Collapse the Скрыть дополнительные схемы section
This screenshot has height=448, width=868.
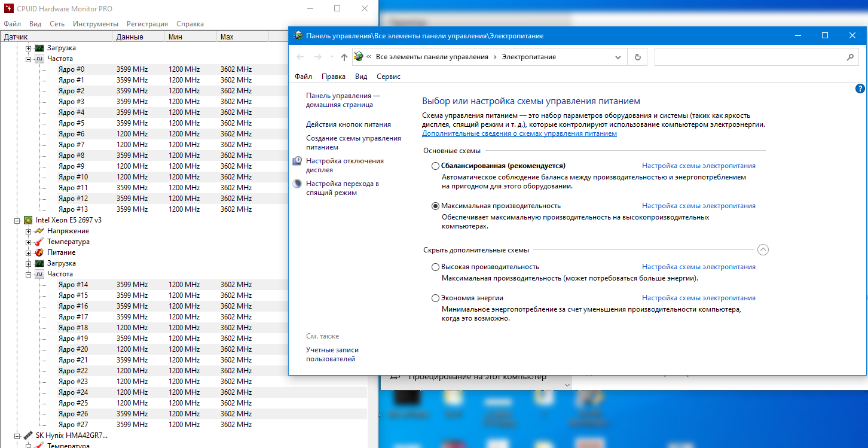tap(763, 250)
